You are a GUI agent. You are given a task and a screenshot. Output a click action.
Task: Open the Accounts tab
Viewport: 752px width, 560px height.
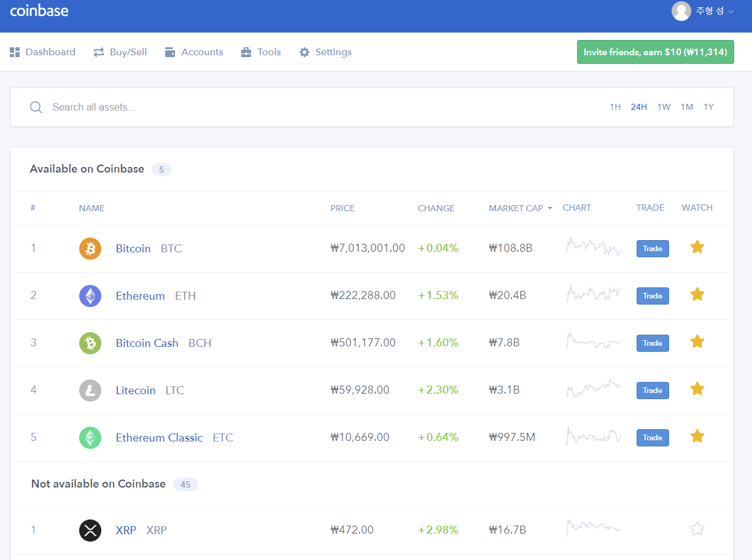pos(193,52)
